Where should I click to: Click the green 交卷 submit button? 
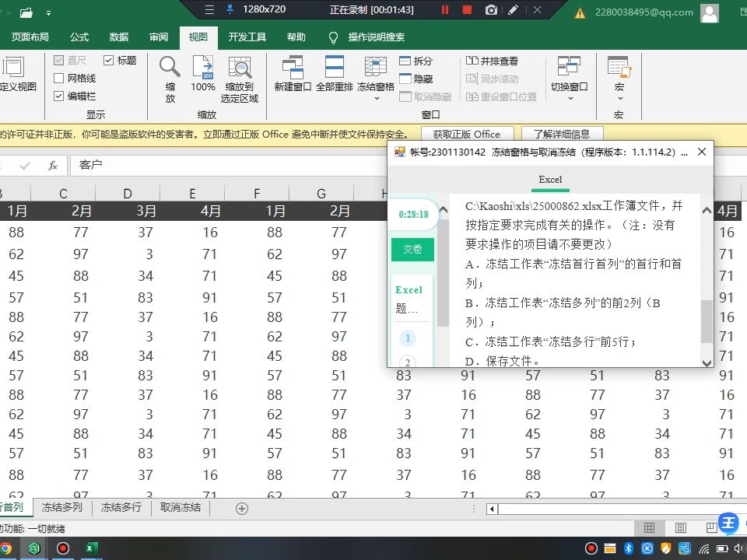point(412,250)
